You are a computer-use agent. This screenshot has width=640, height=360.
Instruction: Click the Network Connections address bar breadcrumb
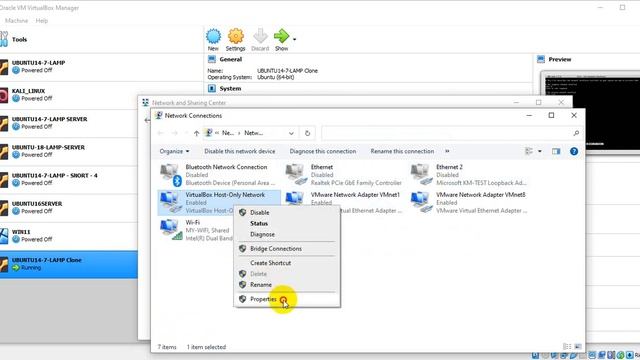point(253,133)
